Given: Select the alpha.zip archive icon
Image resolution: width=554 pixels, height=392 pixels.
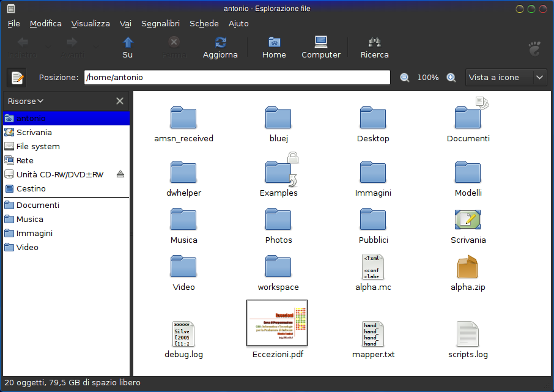Looking at the screenshot, I should (x=467, y=268).
